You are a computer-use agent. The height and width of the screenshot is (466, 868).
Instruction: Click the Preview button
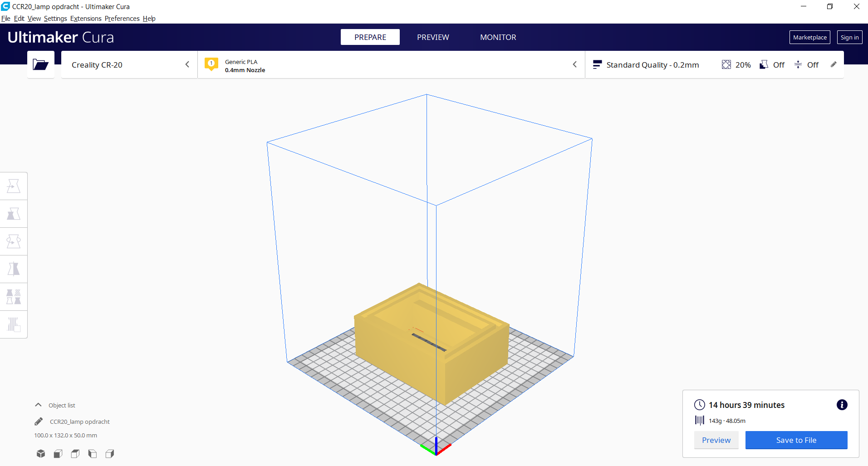[x=716, y=440]
